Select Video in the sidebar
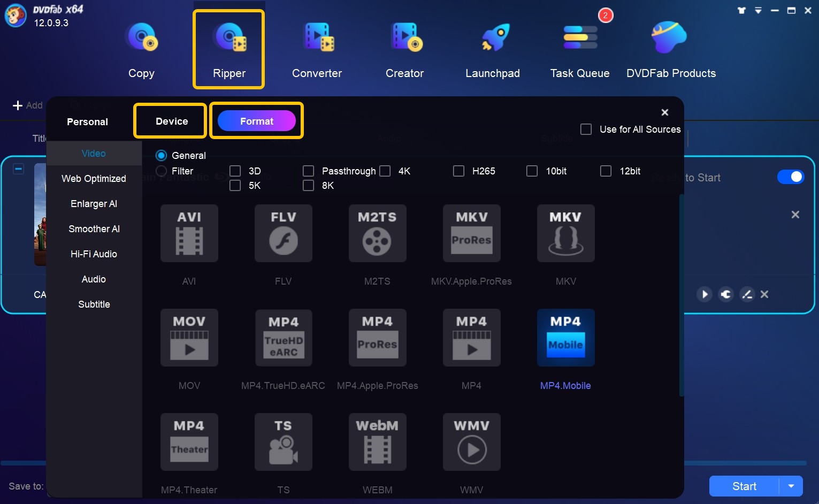 (94, 154)
